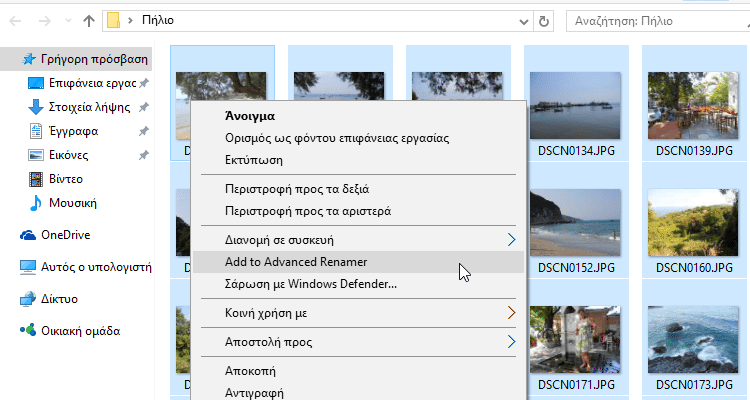The image size is (750, 400).
Task: Open Αποστολή προς submenu
Action: coord(358,342)
